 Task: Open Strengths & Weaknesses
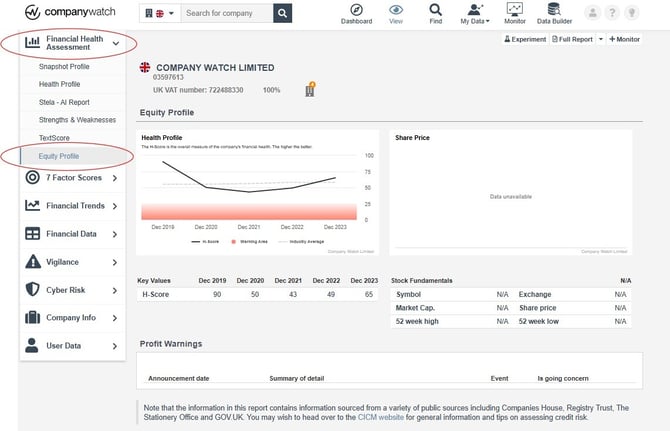[x=77, y=120]
